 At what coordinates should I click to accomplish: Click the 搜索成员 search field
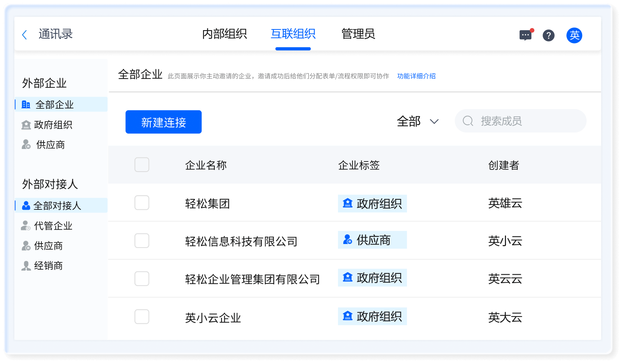520,121
